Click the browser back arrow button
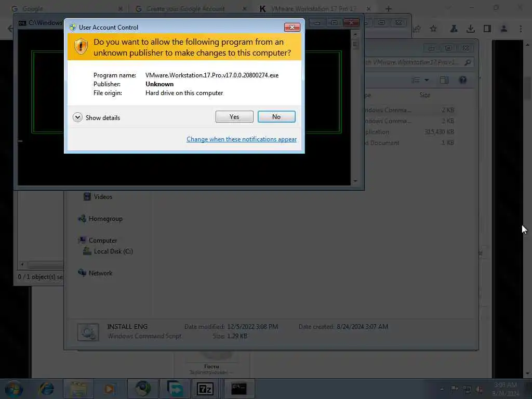532x399 pixels. [x=10, y=29]
